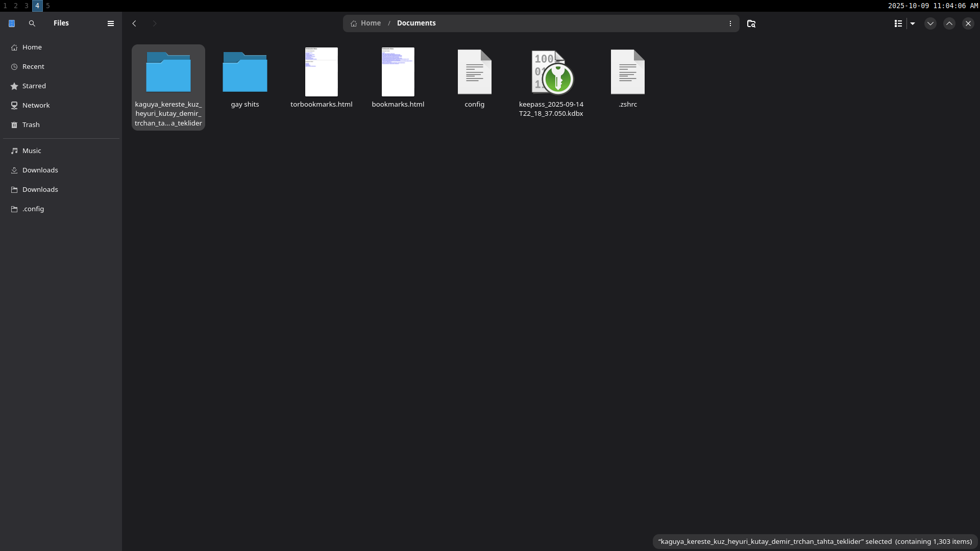Open the hamburger main menu
The width and height of the screenshot is (980, 551).
click(110, 23)
